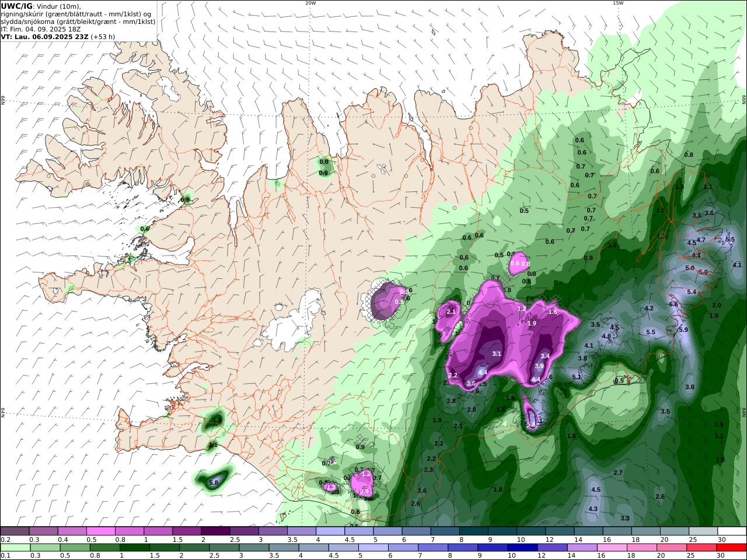
Task: Click the '5.4' precipitation value on the map
Action: 692,292
